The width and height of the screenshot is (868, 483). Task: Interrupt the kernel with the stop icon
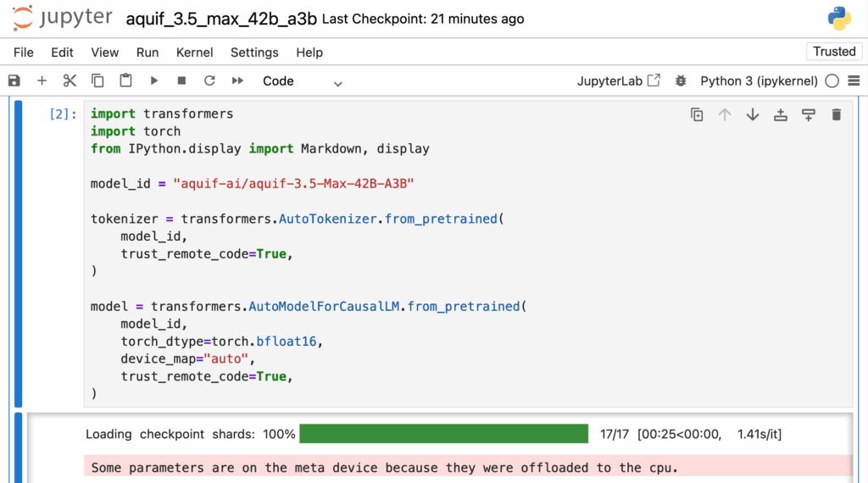click(x=181, y=80)
